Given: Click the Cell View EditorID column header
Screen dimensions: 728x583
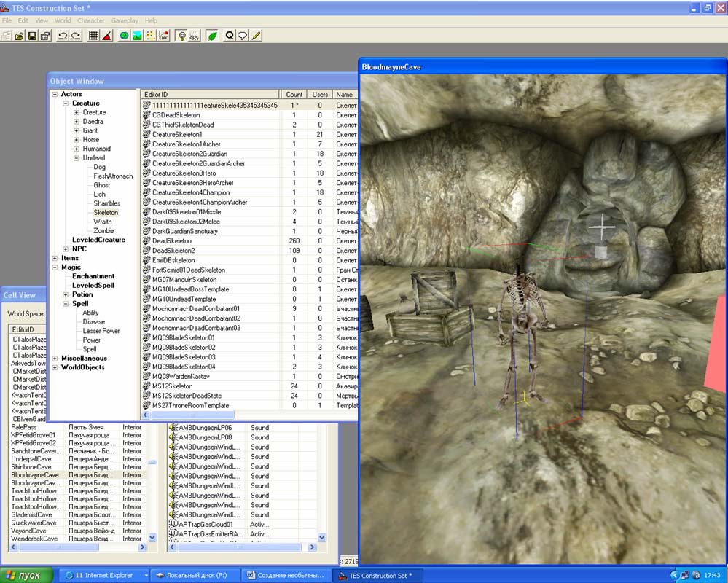Looking at the screenshot, I should pyautogui.click(x=28, y=329).
